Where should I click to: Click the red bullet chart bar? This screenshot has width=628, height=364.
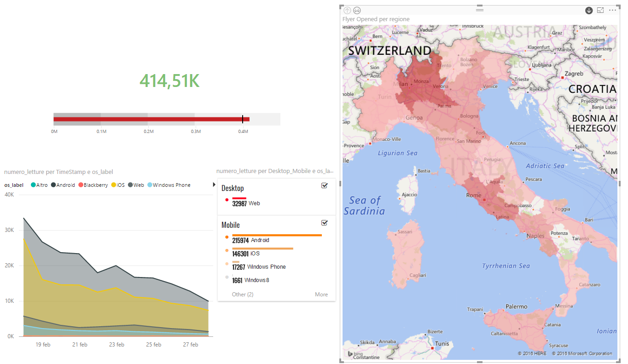point(151,119)
